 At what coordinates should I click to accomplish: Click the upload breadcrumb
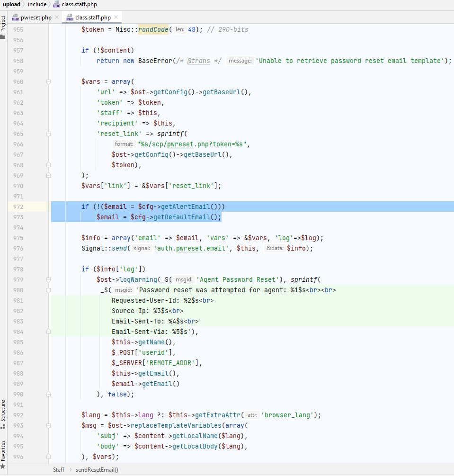pos(11,4)
